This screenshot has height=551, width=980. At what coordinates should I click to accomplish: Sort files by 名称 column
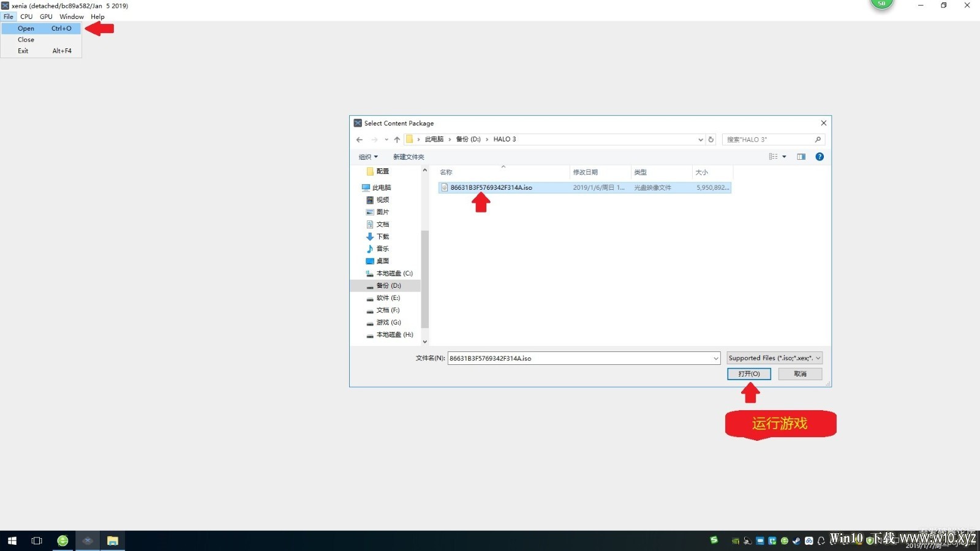click(x=503, y=172)
